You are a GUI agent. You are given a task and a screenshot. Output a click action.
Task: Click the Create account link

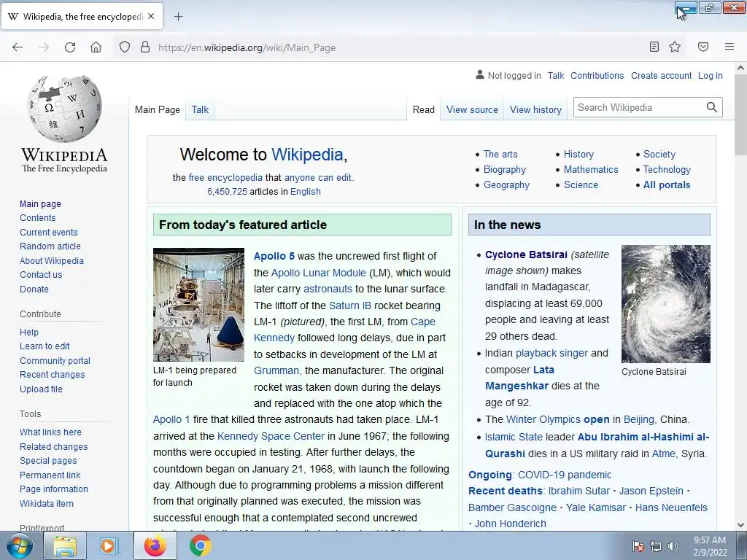661,75
